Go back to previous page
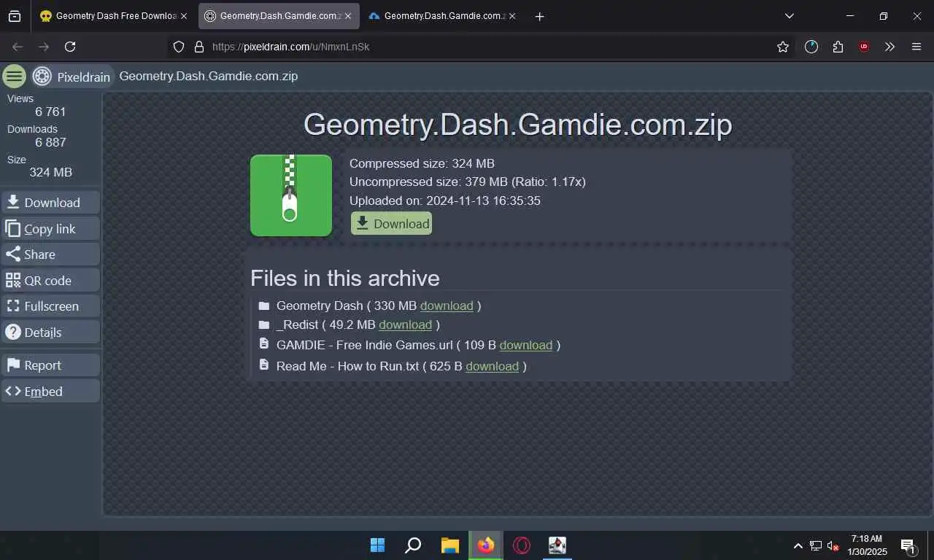 coord(18,47)
